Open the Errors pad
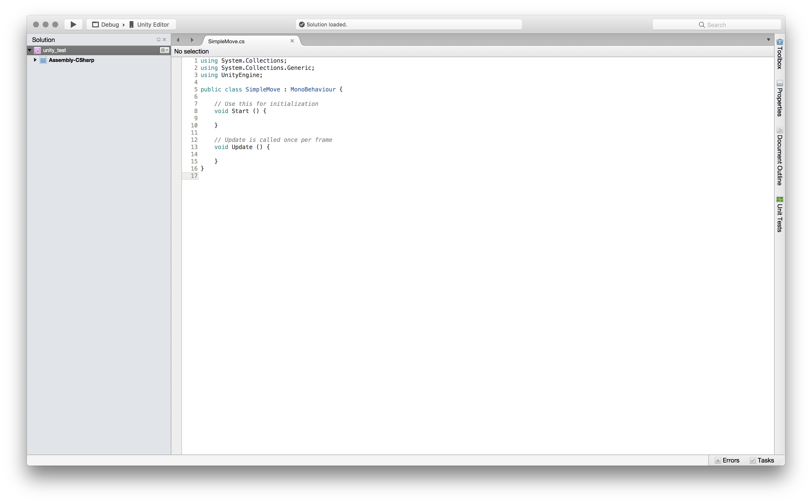 (x=727, y=460)
